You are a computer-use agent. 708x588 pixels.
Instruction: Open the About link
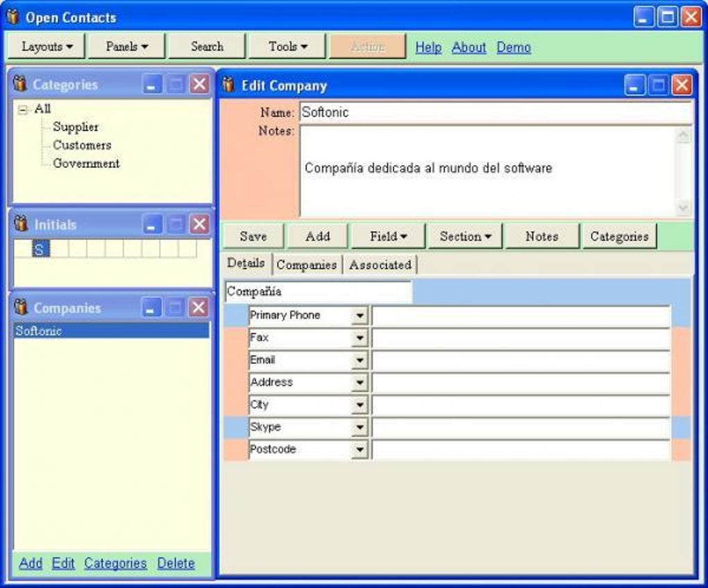pyautogui.click(x=469, y=47)
